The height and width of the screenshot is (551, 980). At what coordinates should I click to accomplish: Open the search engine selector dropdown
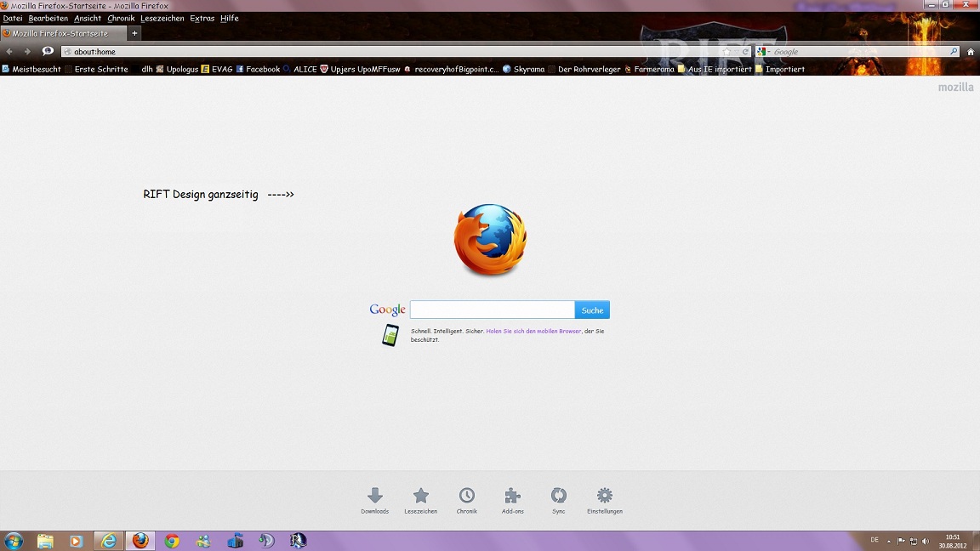(x=763, y=51)
